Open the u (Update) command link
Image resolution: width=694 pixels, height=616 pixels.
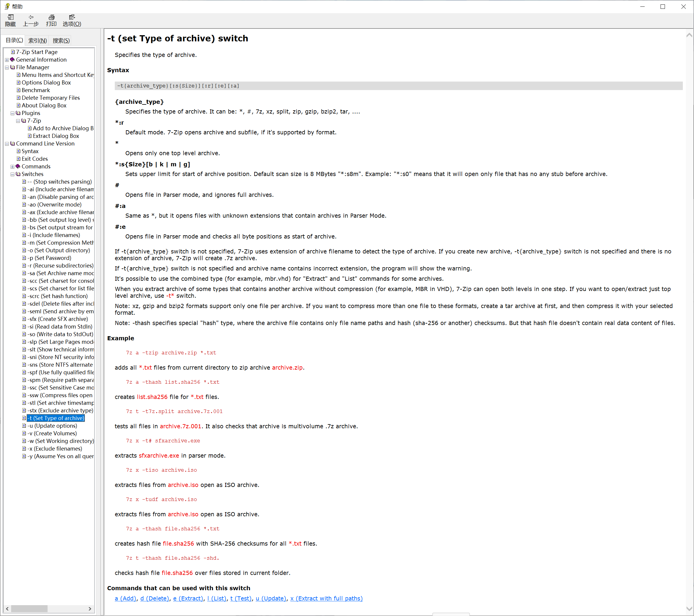click(271, 598)
